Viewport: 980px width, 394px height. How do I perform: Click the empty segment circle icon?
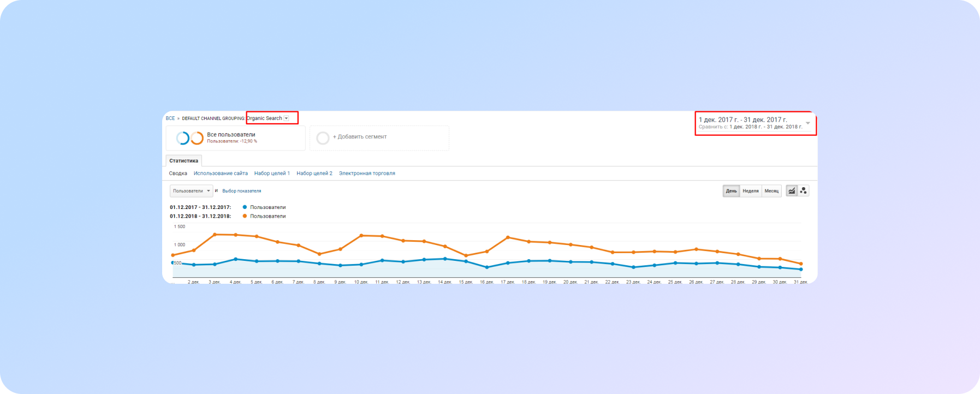pyautogui.click(x=323, y=138)
